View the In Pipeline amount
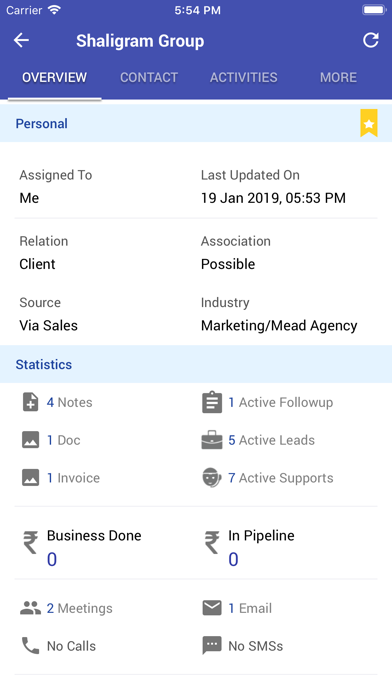 coord(233,559)
